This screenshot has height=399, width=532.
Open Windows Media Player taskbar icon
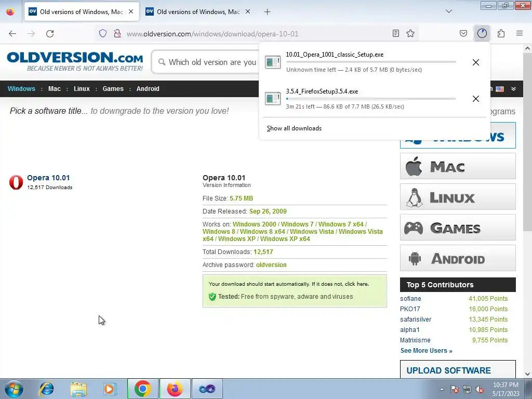click(x=110, y=389)
